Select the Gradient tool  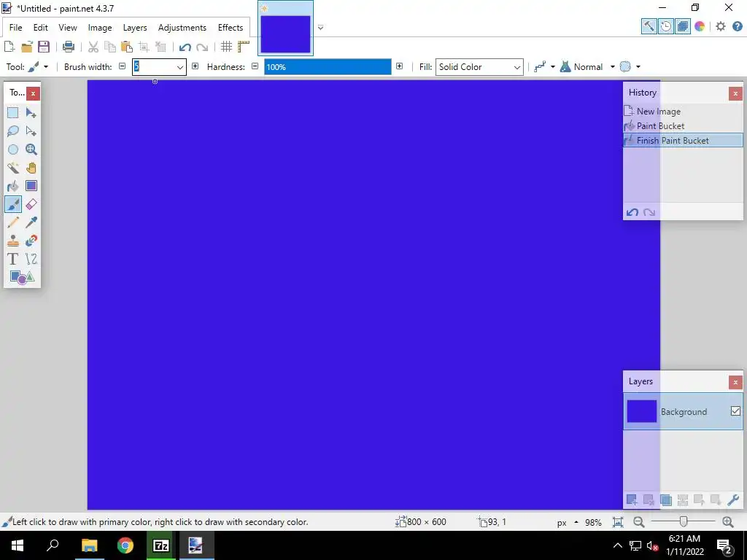pos(31,186)
